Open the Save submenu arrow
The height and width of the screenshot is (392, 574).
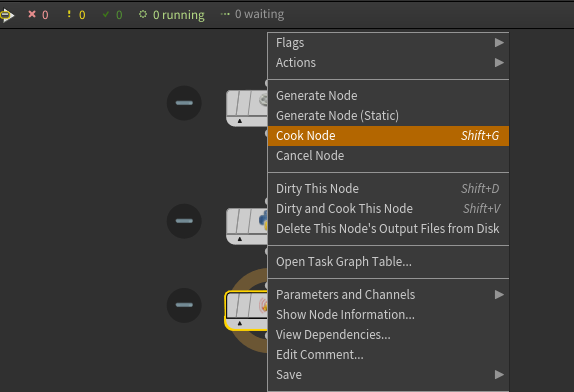499,375
